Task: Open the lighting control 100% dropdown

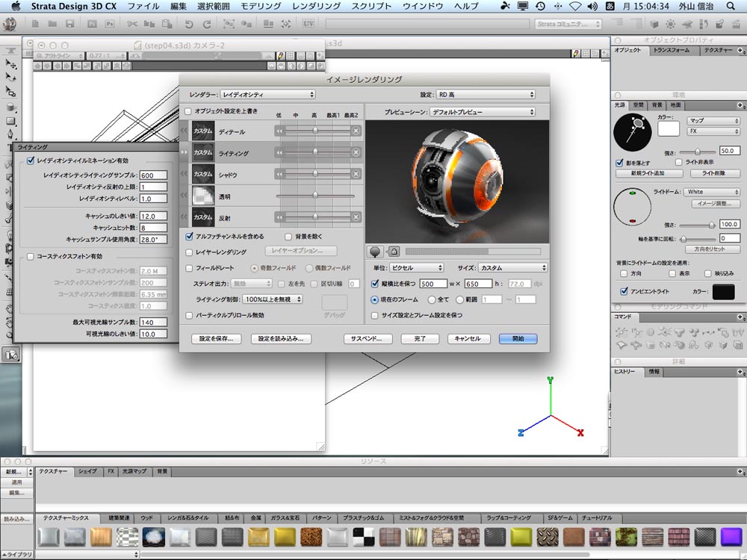Action: tap(273, 299)
